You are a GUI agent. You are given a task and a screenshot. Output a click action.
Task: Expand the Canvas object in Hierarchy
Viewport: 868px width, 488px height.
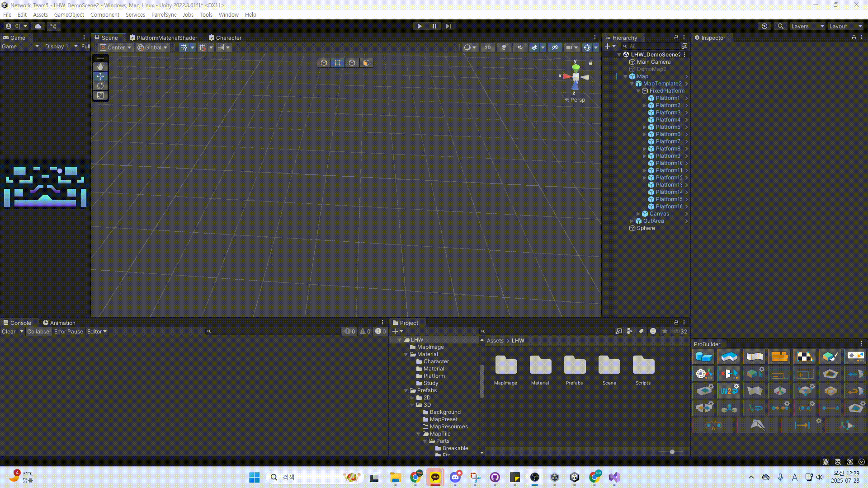pyautogui.click(x=638, y=214)
